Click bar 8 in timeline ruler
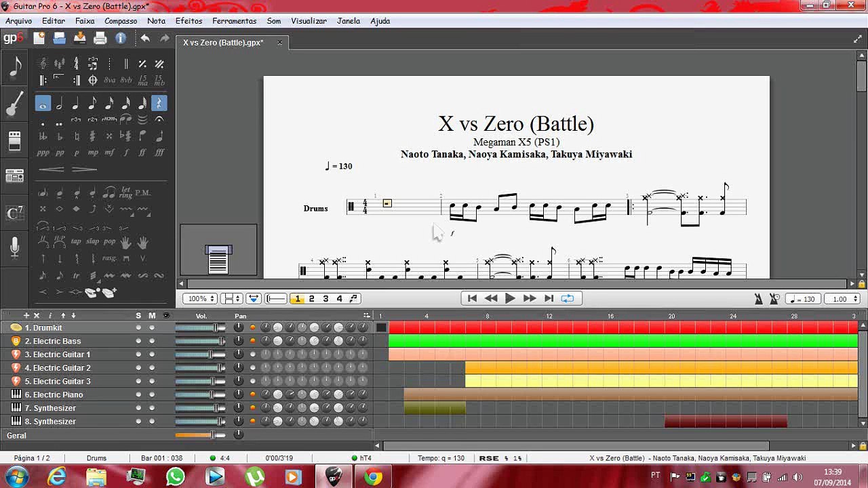The height and width of the screenshot is (488, 868). (x=487, y=316)
